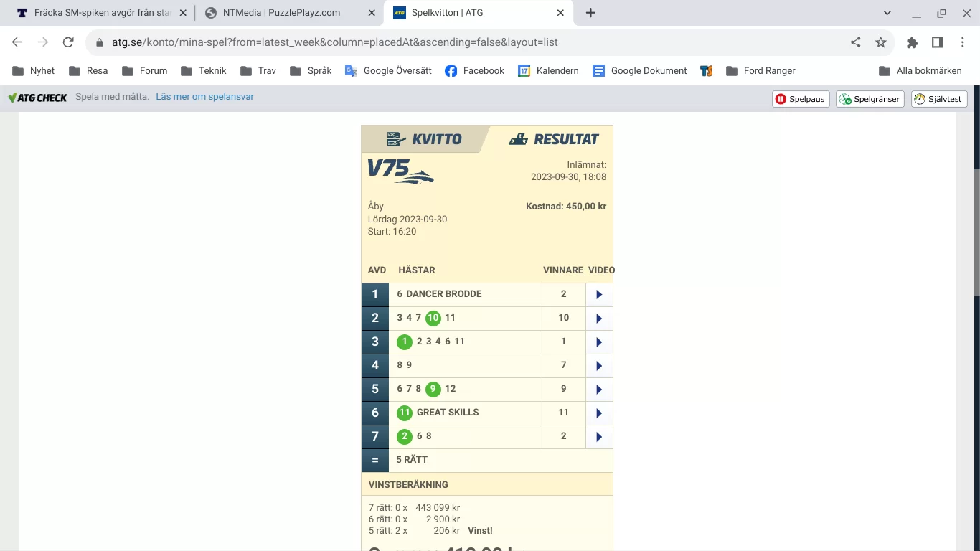Switch to the Kvitto tab
The width and height of the screenshot is (980, 551).
click(425, 139)
